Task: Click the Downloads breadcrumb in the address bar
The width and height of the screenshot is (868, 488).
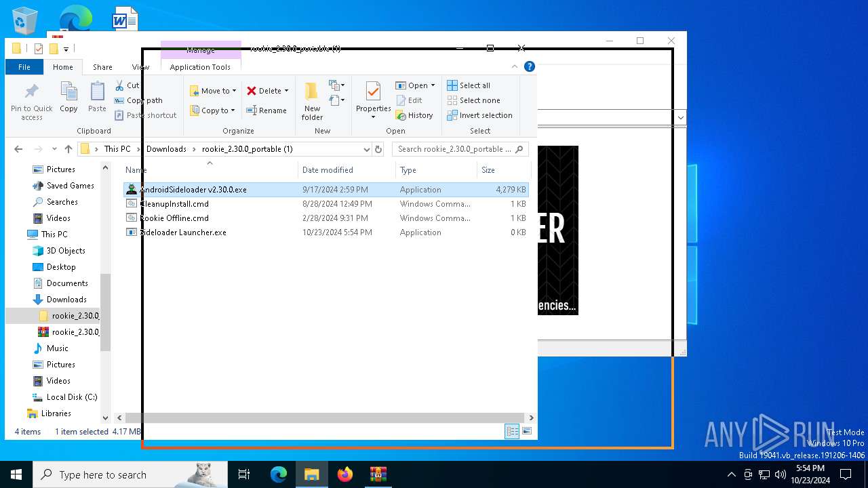Action: [x=166, y=149]
